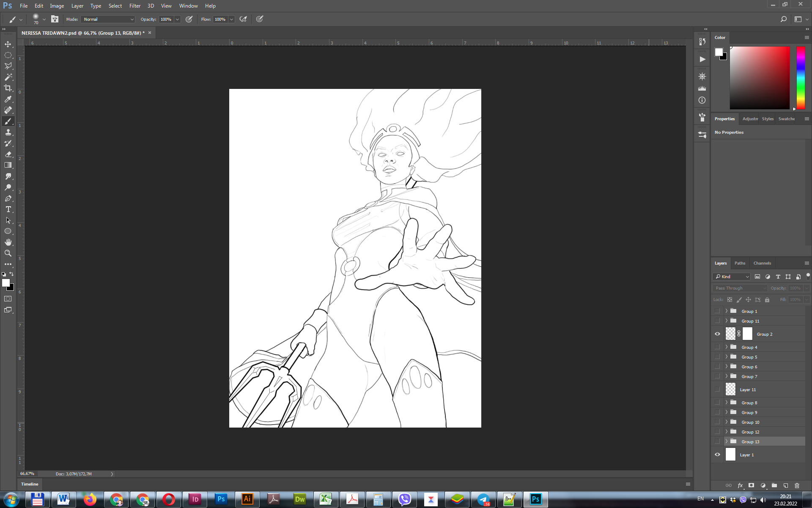Screen dimensions: 812x508
Task: Open the brush Mode dropdown
Action: (108, 19)
